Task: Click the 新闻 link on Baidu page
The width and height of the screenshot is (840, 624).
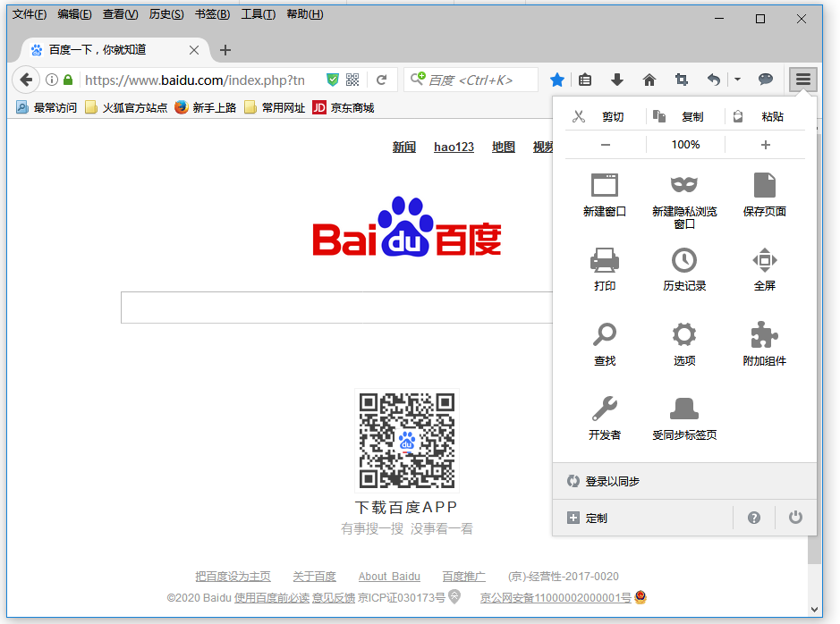Action: click(x=404, y=147)
